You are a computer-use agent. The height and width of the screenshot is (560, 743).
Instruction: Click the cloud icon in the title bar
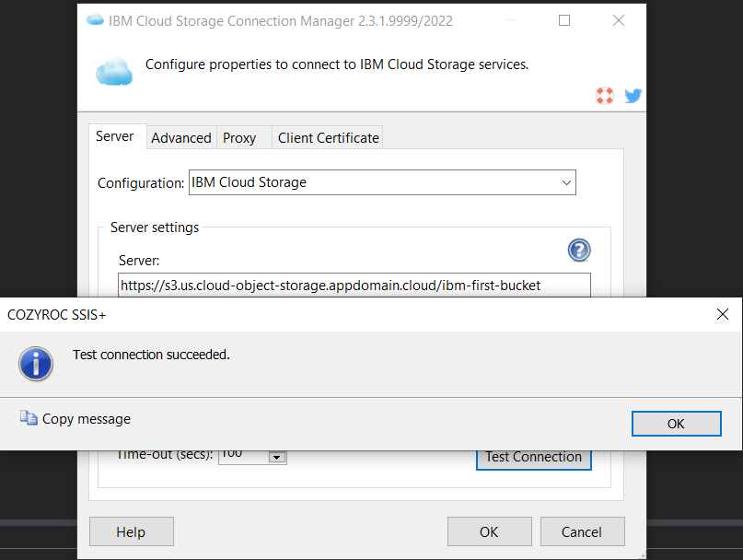point(96,21)
